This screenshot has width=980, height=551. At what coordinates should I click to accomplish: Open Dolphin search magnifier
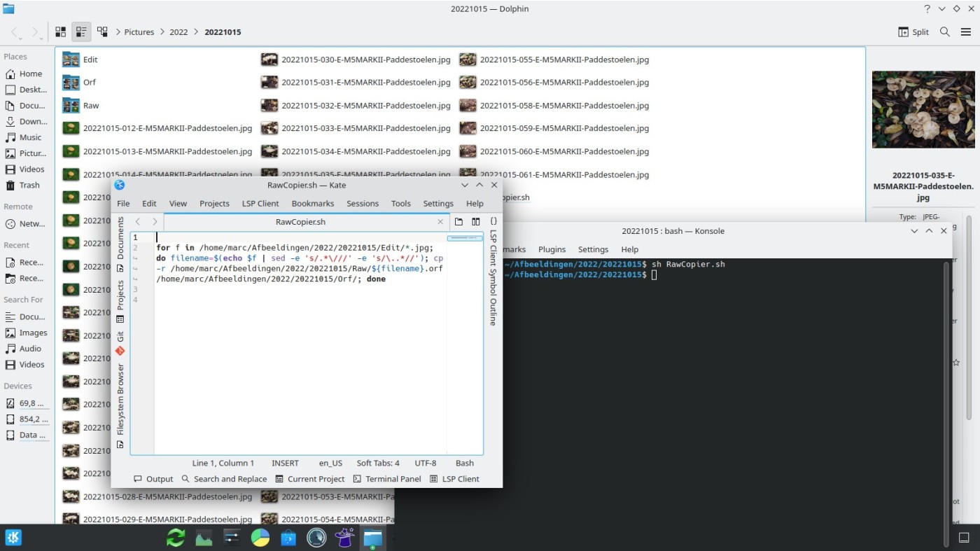pyautogui.click(x=945, y=32)
